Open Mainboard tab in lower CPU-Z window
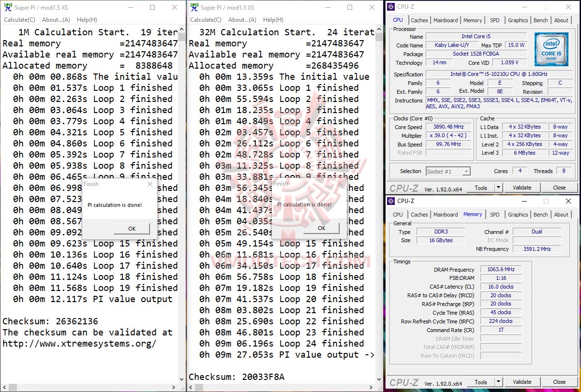The width and height of the screenshot is (581, 392). (446, 215)
